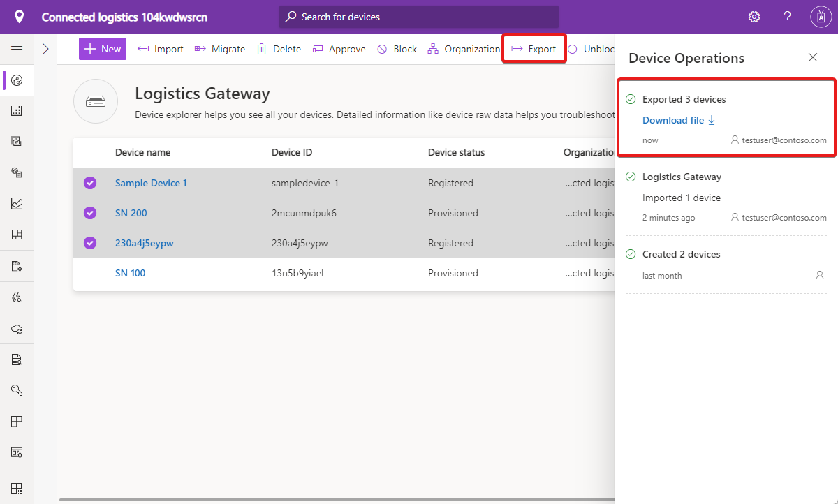Click the Search for devices field

click(x=419, y=17)
